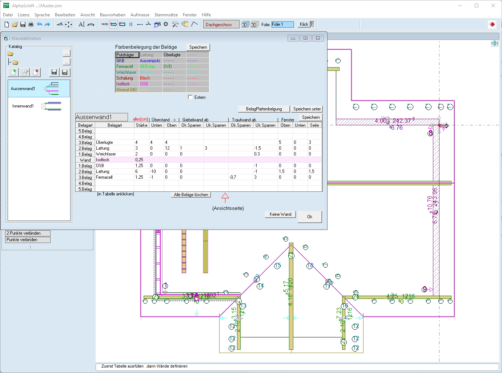Click the first 3D view toolbar icon
This screenshot has width=502, height=373.
pyautogui.click(x=245, y=24)
